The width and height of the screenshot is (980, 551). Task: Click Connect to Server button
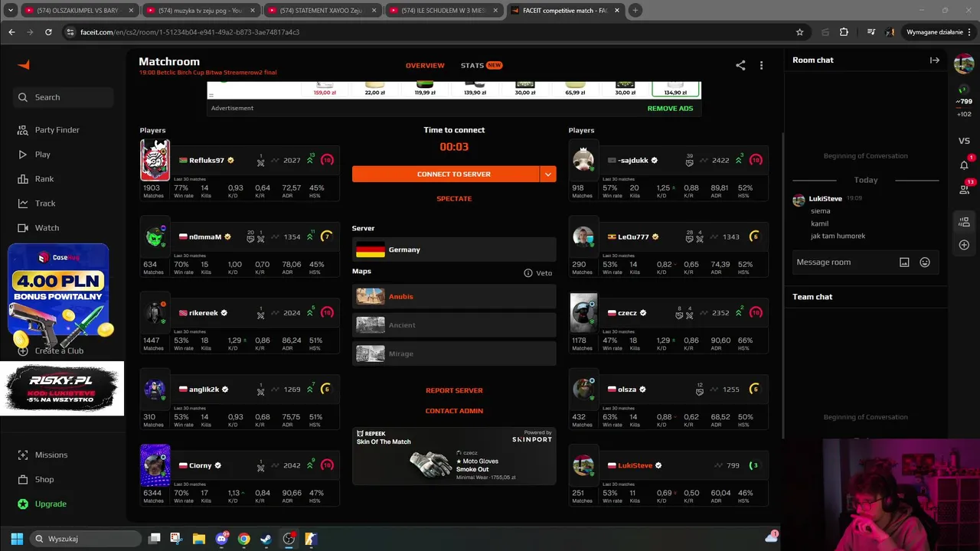click(446, 174)
